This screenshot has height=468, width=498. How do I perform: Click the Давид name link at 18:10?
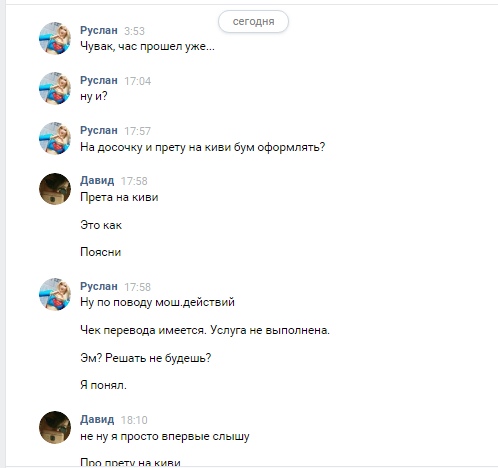[x=97, y=419]
